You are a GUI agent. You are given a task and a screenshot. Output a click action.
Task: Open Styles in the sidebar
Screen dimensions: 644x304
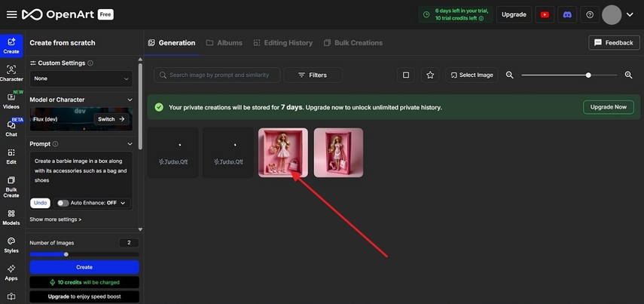tap(11, 245)
